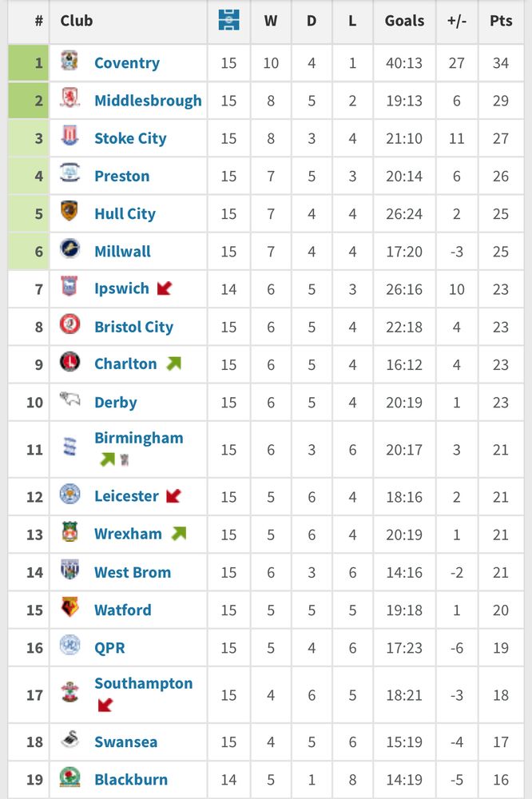Click the Watford club crest icon
532x799 pixels.
[69, 607]
